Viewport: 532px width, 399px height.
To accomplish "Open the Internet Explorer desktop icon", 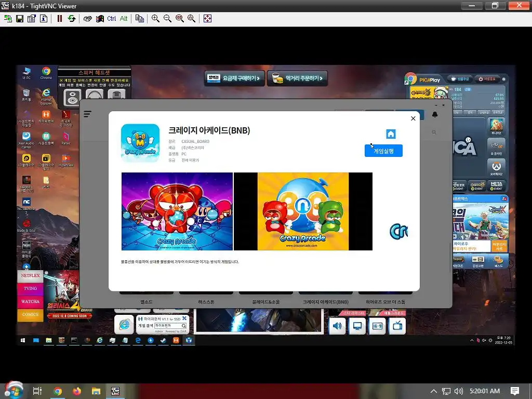I will pyautogui.click(x=46, y=96).
